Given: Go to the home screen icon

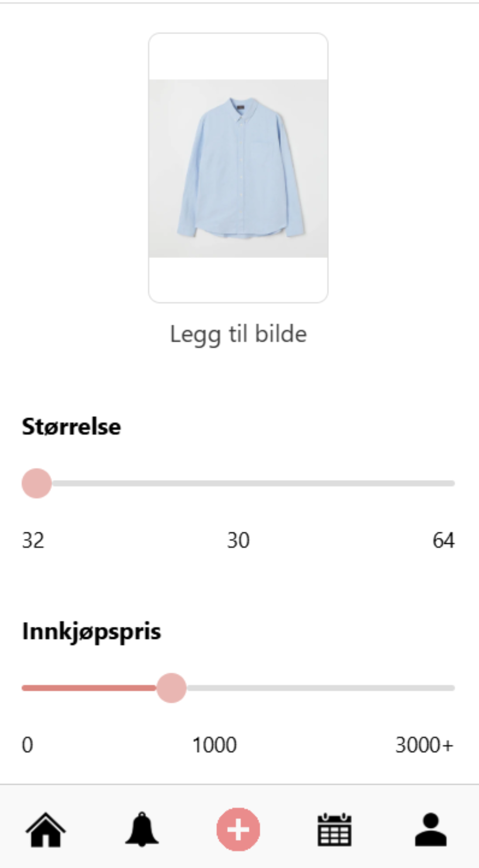Looking at the screenshot, I should (x=46, y=829).
